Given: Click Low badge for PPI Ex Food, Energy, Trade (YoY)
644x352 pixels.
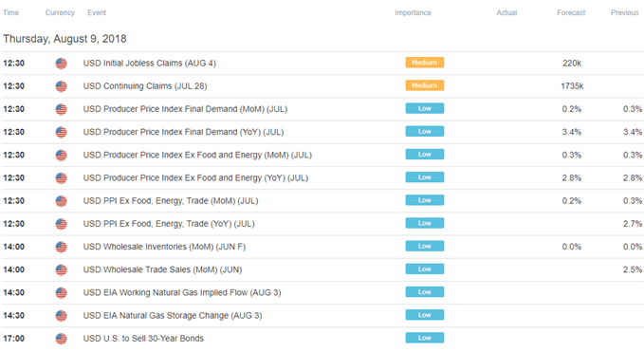Looking at the screenshot, I should click(x=425, y=223).
